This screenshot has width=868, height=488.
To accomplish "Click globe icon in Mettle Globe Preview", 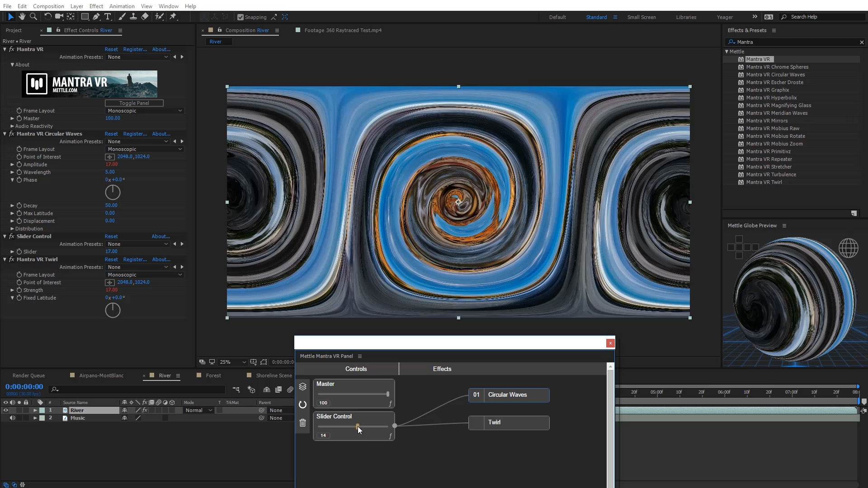I will click(848, 248).
